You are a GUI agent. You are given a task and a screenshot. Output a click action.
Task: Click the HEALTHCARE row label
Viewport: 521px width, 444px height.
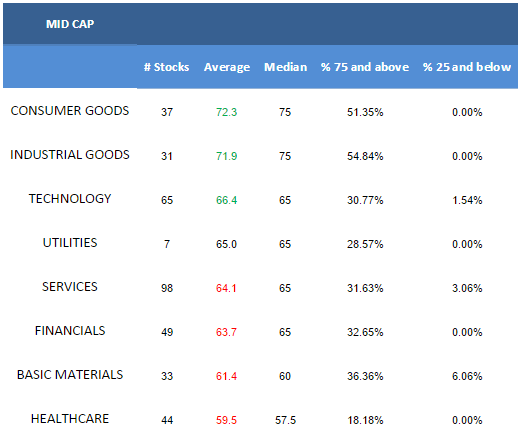click(x=70, y=419)
